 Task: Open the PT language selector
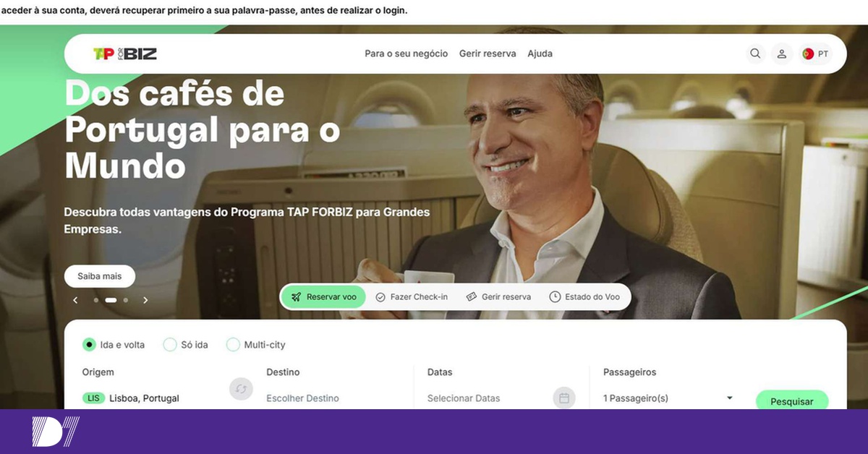[x=817, y=53]
